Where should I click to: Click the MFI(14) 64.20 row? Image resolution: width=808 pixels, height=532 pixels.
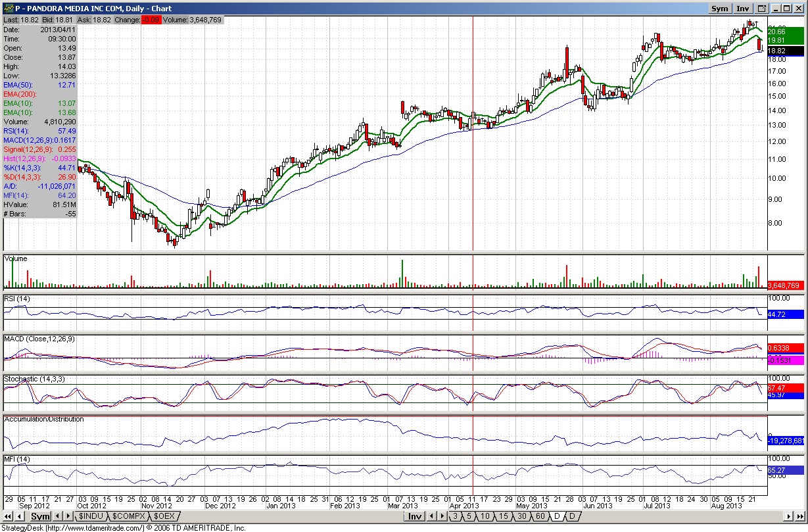coord(40,195)
